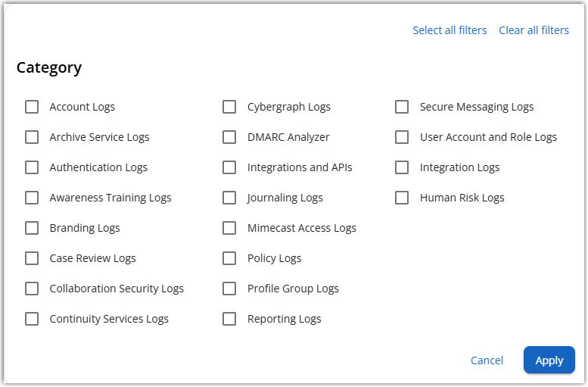The width and height of the screenshot is (588, 387).
Task: Check the DMARC Analyzer checkbox
Action: click(229, 137)
